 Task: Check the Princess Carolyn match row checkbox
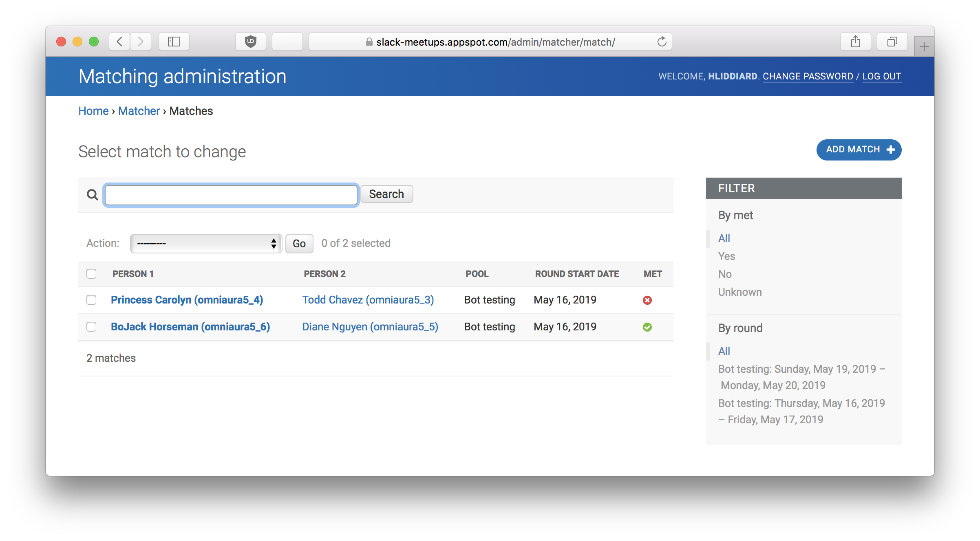pyautogui.click(x=91, y=300)
